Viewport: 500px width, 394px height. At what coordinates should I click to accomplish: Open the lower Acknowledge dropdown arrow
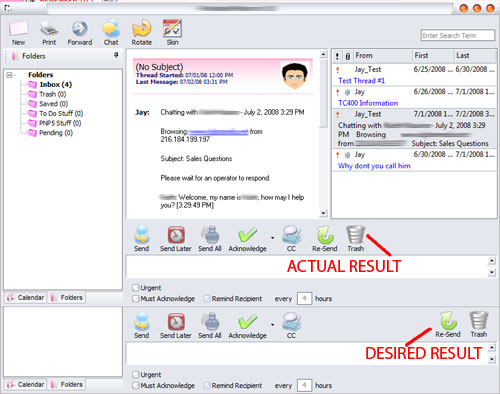tap(273, 325)
